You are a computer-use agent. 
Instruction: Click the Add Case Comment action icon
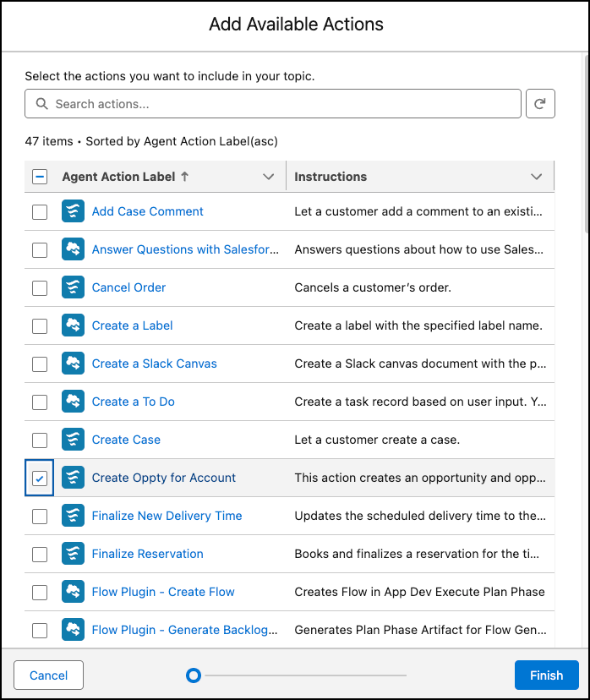[x=73, y=211]
